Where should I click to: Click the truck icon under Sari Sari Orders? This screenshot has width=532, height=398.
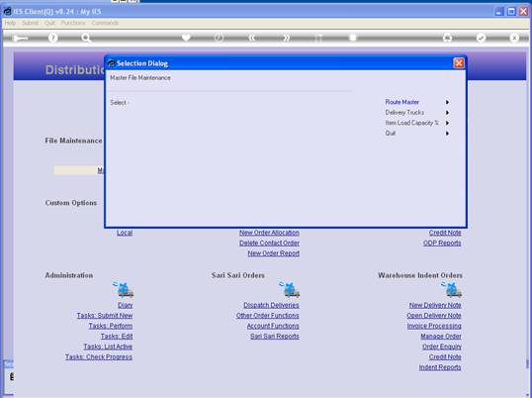[x=290, y=289]
